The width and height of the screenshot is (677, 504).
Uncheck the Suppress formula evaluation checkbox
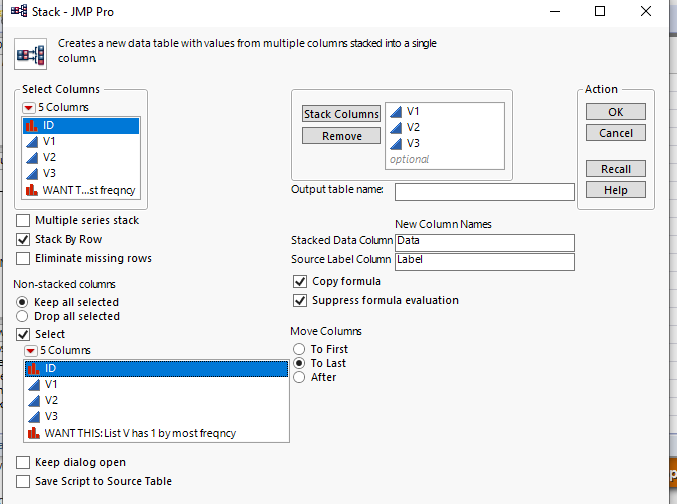300,300
